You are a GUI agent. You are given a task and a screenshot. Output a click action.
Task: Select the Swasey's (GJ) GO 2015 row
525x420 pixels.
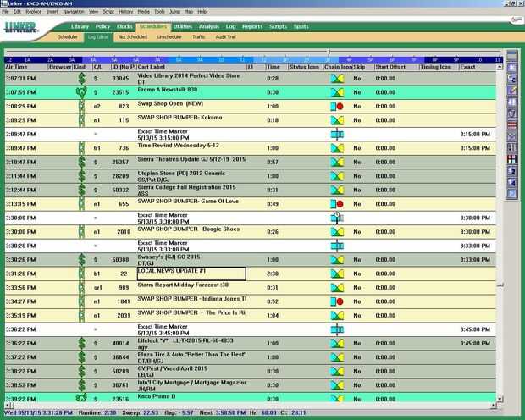coord(250,260)
